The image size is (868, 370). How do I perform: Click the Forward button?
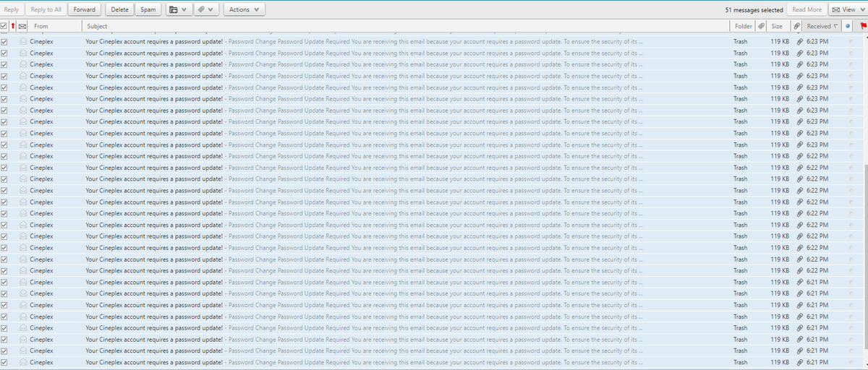pos(84,9)
